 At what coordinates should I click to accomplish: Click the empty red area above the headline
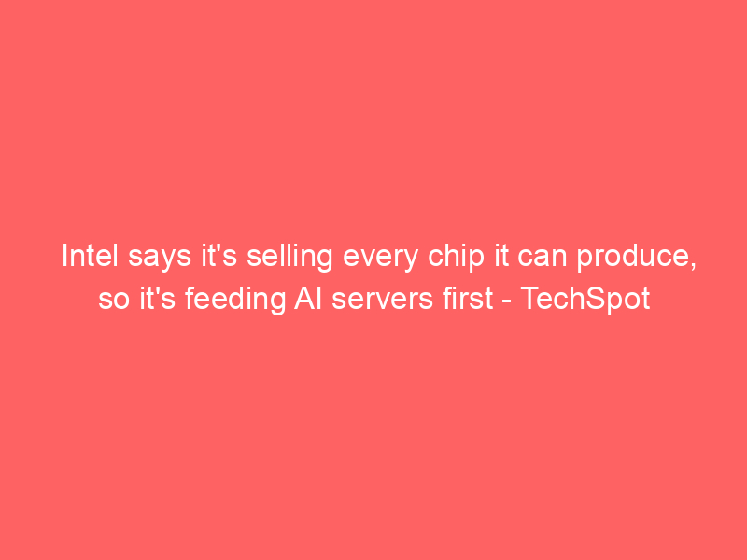click(373, 119)
